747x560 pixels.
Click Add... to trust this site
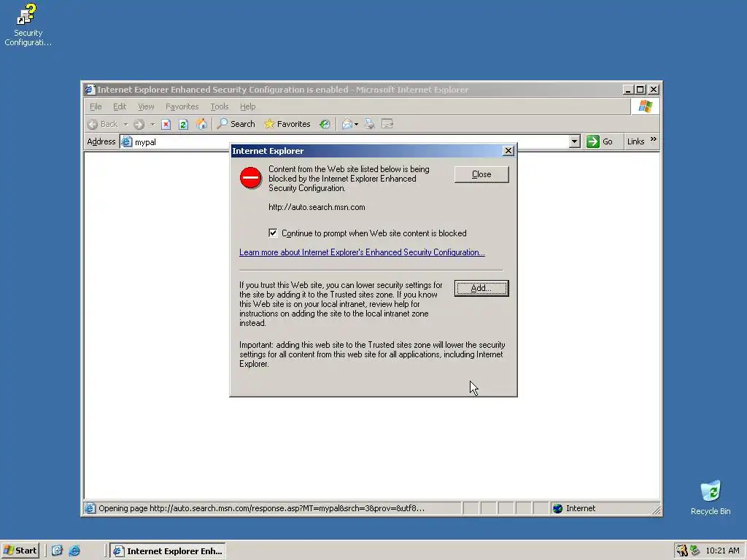pyautogui.click(x=481, y=288)
